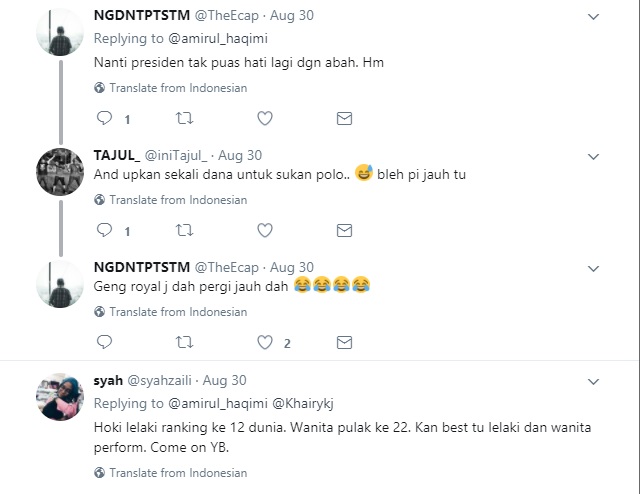Image resolution: width=640 pixels, height=494 pixels.
Task: Retweet the Geng royal tweet
Action: coord(184,342)
